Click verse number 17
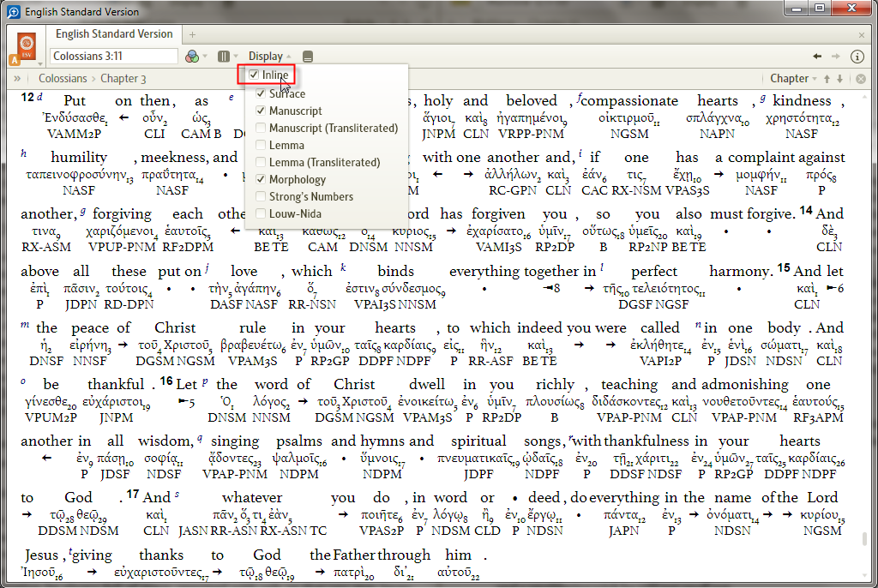Screen dimensions: 878x588 pyautogui.click(x=133, y=494)
